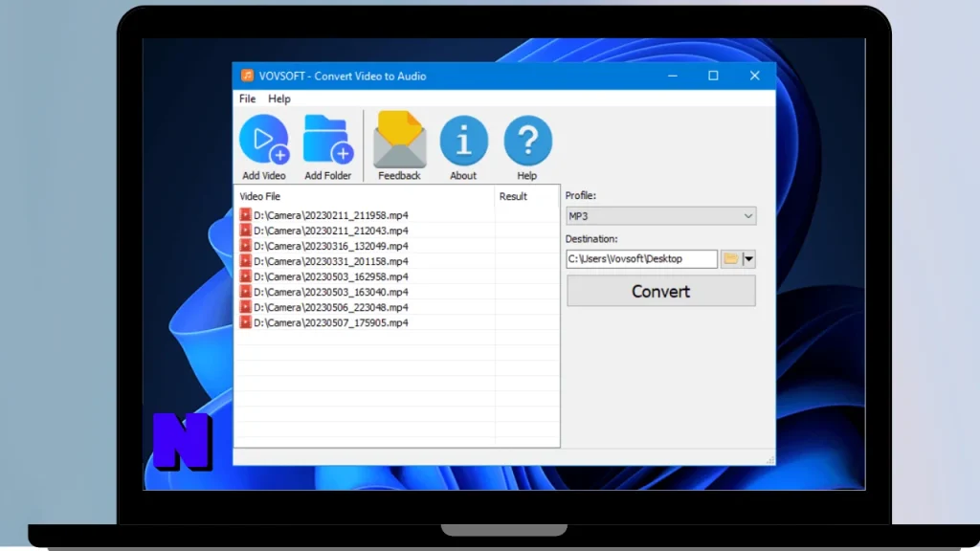This screenshot has width=980, height=551.
Task: Click video icon beside 20230506_223048.mp4
Action: pos(245,307)
